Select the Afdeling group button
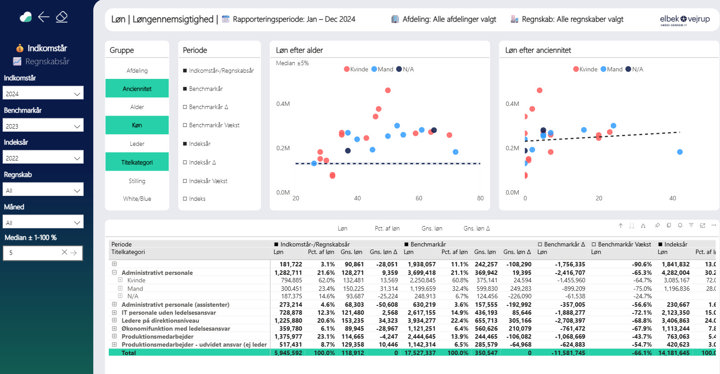The image size is (720, 374). point(137,71)
